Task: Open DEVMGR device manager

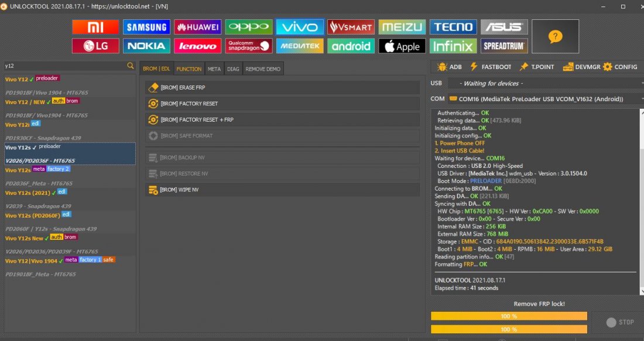Action: point(581,67)
